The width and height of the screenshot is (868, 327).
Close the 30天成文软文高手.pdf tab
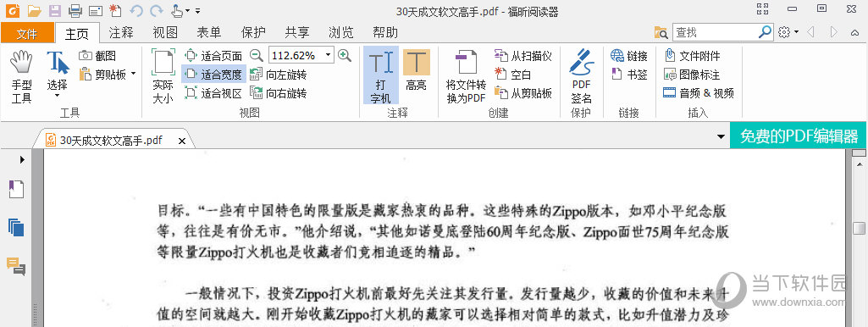[x=181, y=141]
